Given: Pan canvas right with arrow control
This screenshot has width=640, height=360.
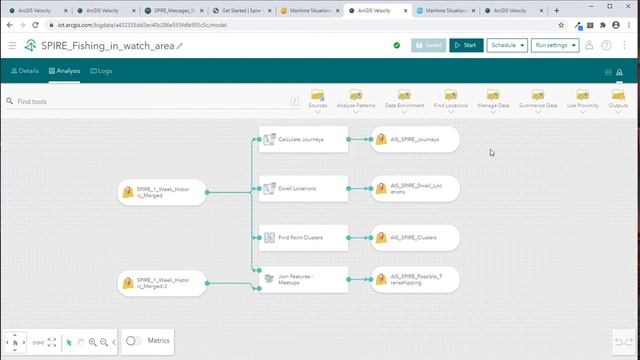Looking at the screenshot, I should coord(24,342).
